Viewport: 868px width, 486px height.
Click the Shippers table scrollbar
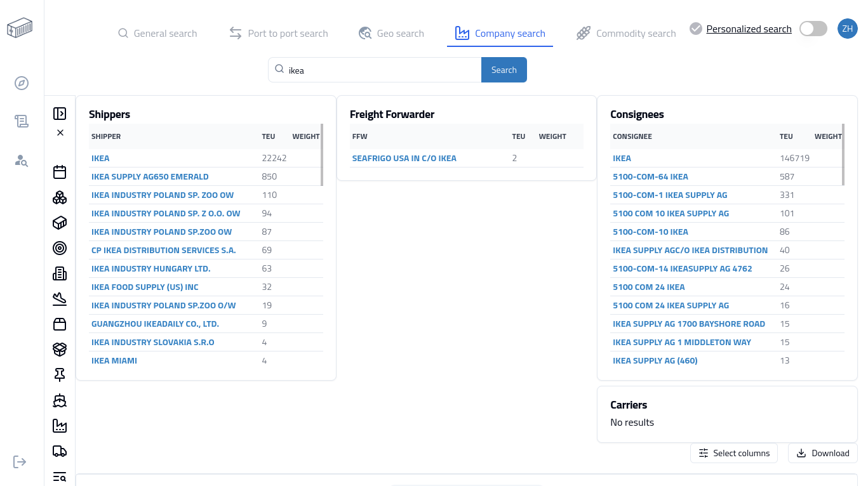click(x=322, y=155)
